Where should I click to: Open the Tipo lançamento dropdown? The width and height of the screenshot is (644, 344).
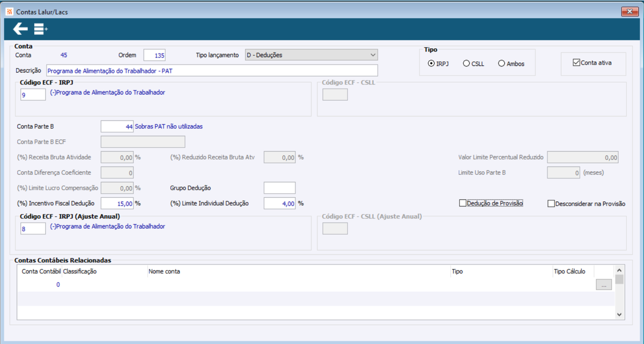pyautogui.click(x=311, y=55)
